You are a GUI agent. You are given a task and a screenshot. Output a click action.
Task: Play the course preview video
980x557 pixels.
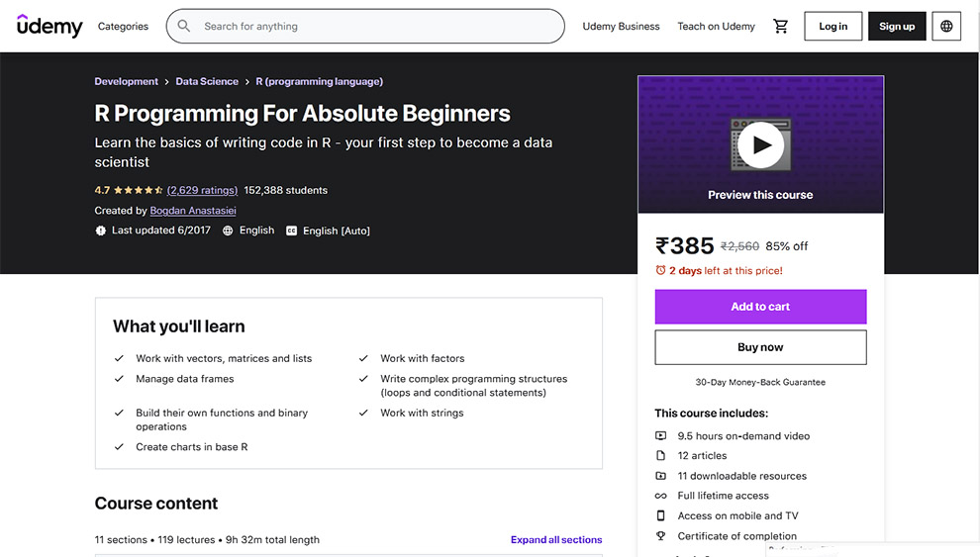pos(760,144)
